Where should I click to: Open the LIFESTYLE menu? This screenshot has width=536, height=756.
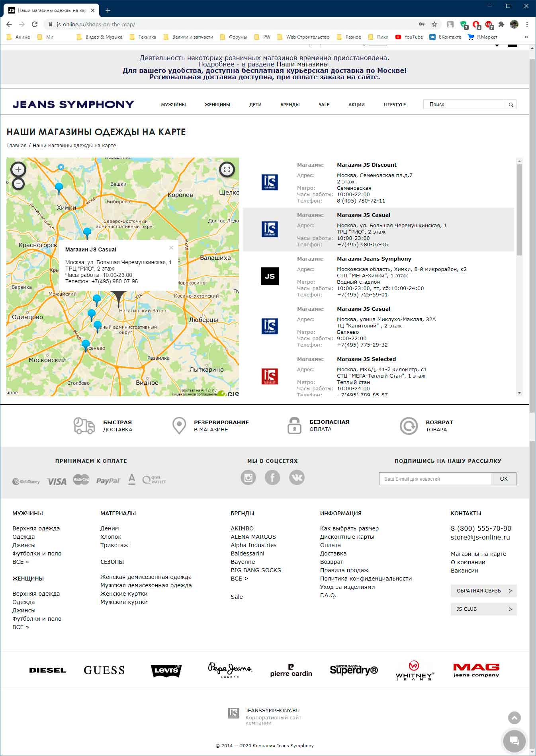(395, 105)
